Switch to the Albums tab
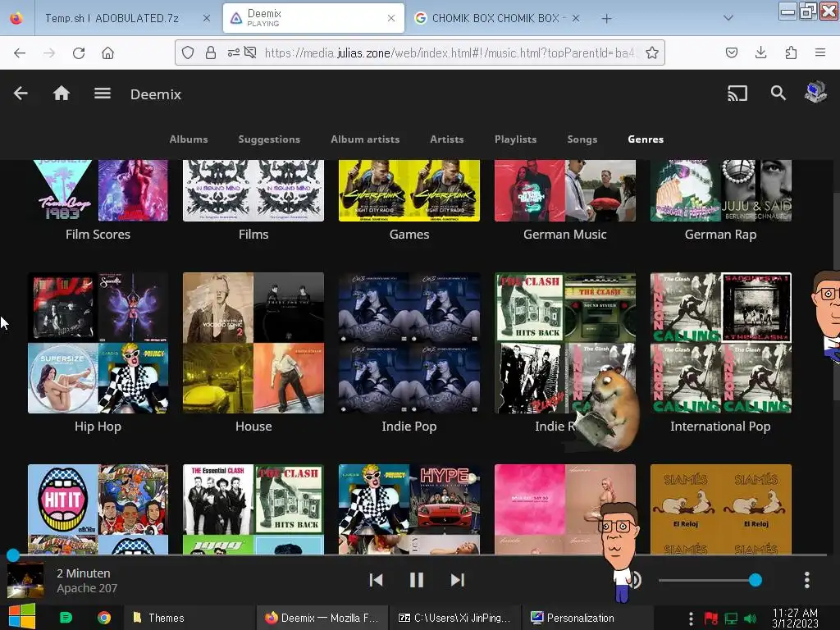Viewport: 840px width, 630px height. pos(189,139)
